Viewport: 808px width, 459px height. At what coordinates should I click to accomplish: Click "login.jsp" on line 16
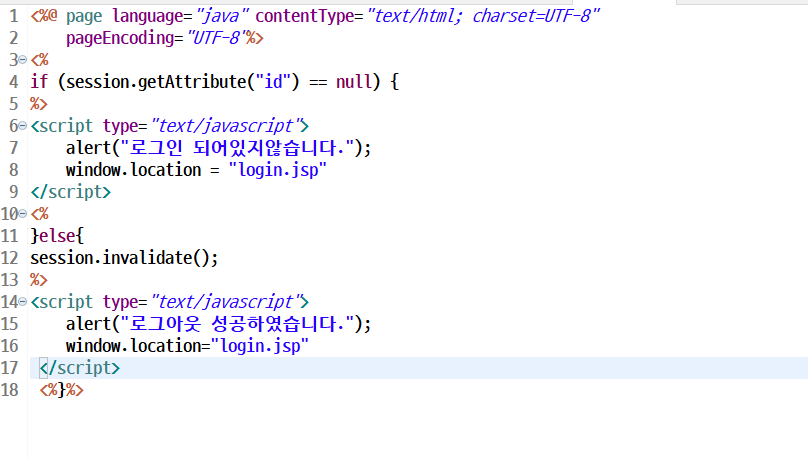tap(260, 346)
